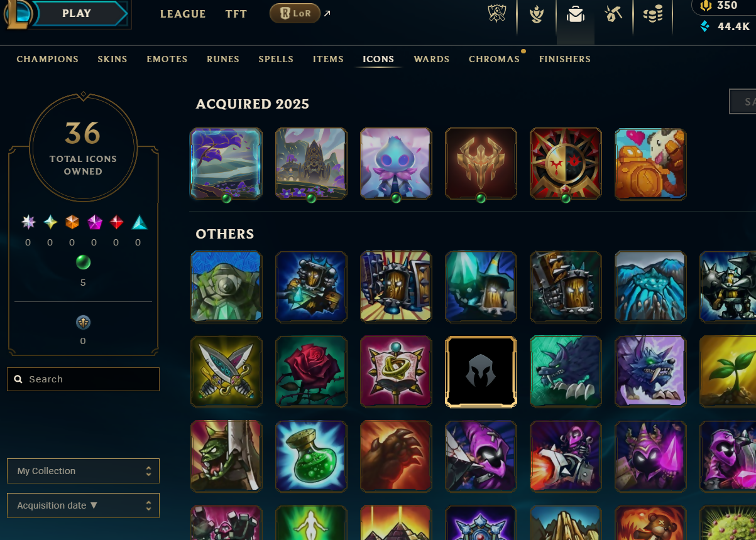Select the default helmet summoner icon
Screen dimensions: 756x540
tap(481, 372)
